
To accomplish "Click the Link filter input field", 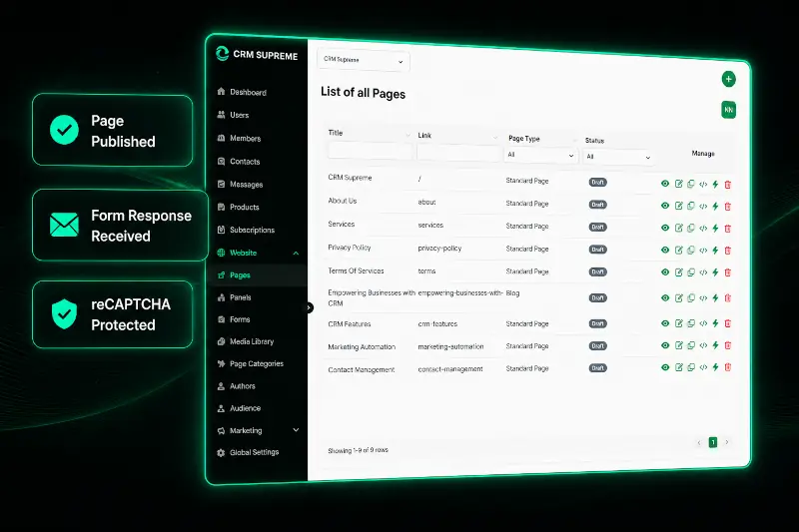I will [458, 153].
